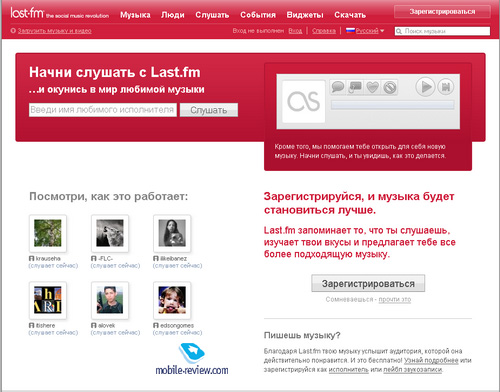Image resolution: width=500 pixels, height=392 pixels.
Task: Open ailovek's avatar thumbnail
Action: pyautogui.click(x=110, y=300)
